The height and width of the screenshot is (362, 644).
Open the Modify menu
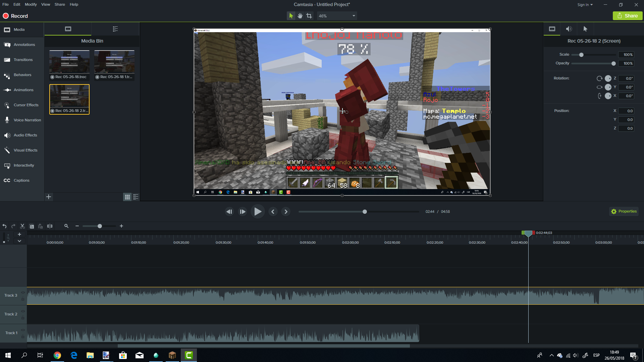click(31, 4)
